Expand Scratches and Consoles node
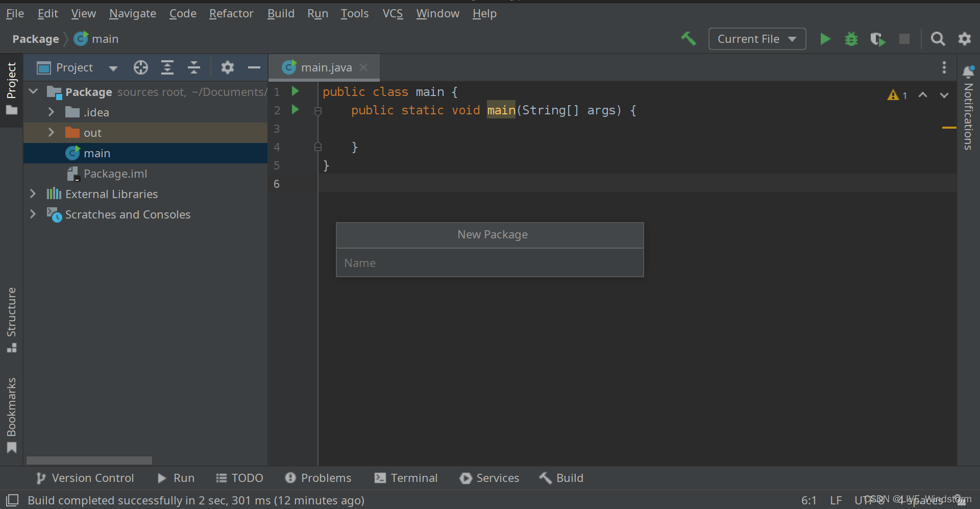This screenshot has height=509, width=980. click(x=33, y=214)
